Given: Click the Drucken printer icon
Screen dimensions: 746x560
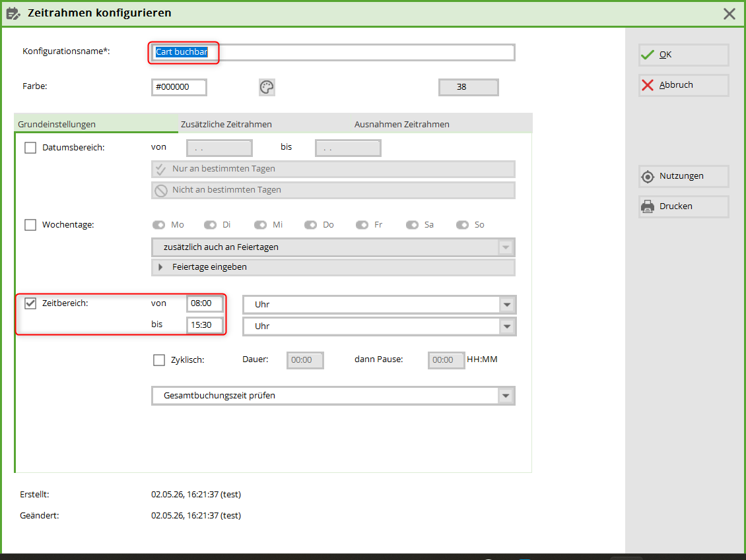Looking at the screenshot, I should click(648, 206).
